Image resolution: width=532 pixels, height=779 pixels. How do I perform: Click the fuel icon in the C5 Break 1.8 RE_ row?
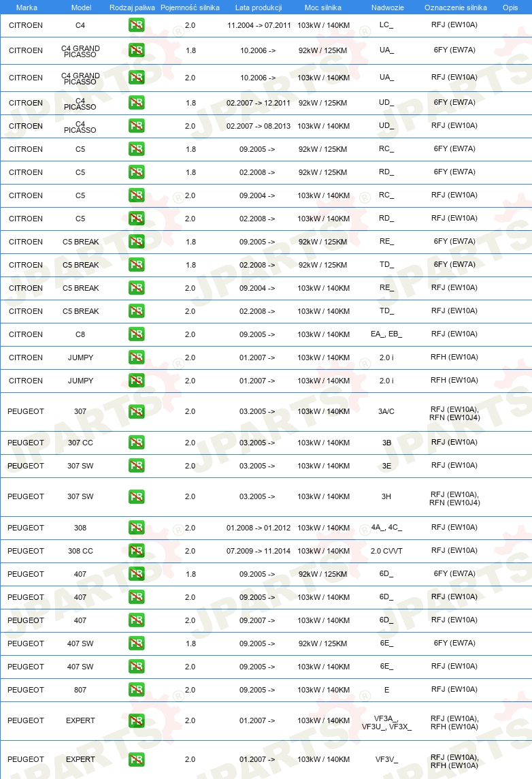[x=137, y=242]
